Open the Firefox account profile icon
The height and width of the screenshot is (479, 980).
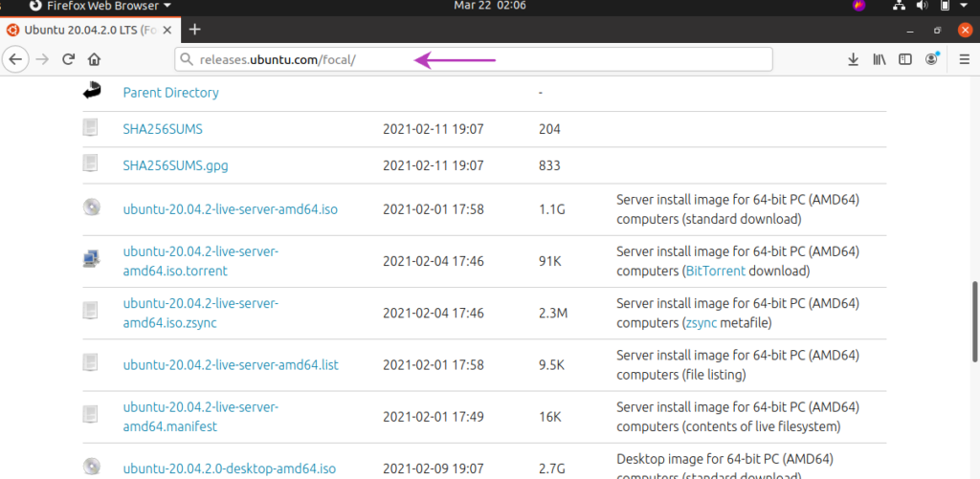coord(932,58)
